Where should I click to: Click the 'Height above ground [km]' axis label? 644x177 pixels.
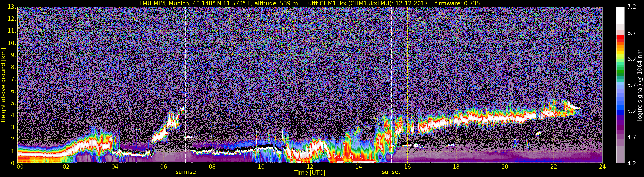tap(3, 85)
